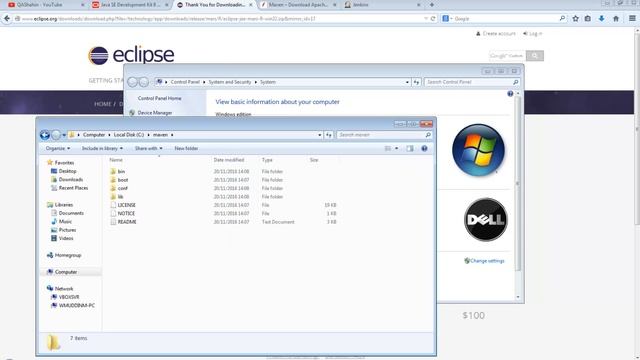Click Local Disk (C:) in the breadcrumb

coord(129,135)
